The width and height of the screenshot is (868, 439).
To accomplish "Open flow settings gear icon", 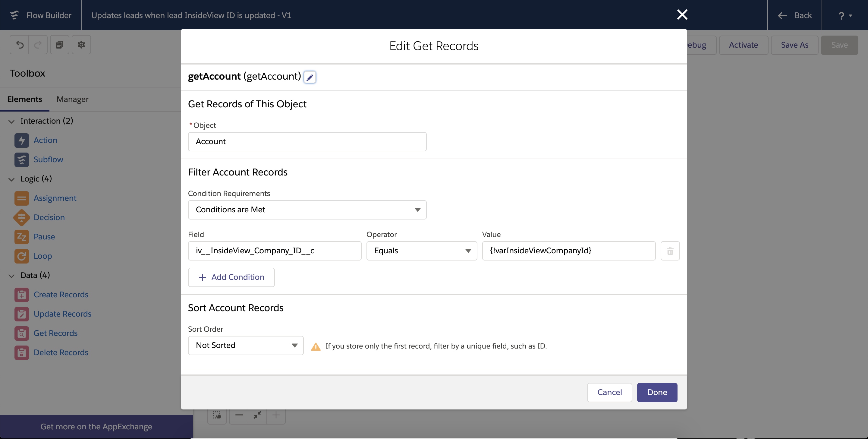I will pyautogui.click(x=81, y=45).
